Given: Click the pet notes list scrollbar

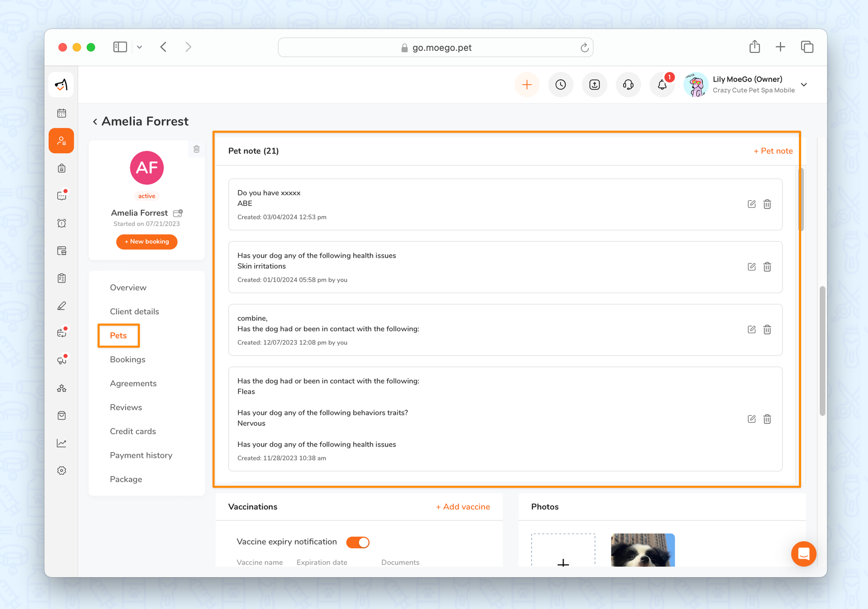Looking at the screenshot, I should tap(801, 200).
